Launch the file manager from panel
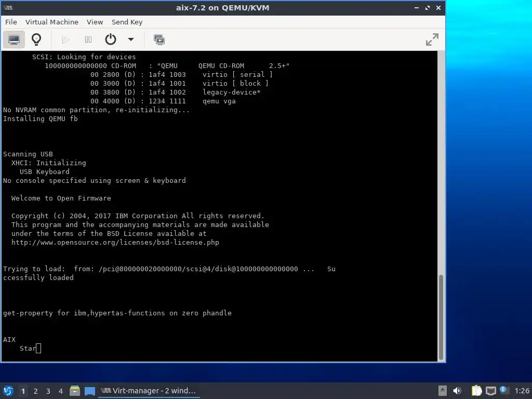Image resolution: width=532 pixels, height=399 pixels. click(75, 391)
